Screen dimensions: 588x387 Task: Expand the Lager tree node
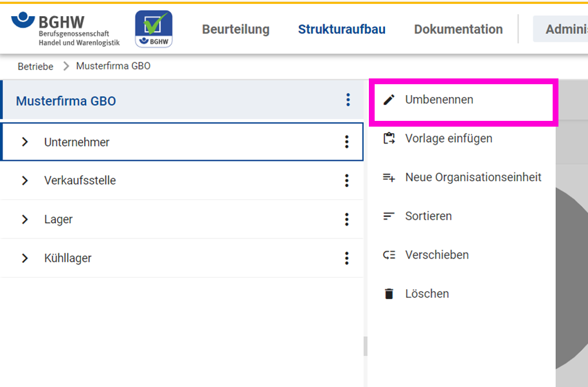coord(25,219)
